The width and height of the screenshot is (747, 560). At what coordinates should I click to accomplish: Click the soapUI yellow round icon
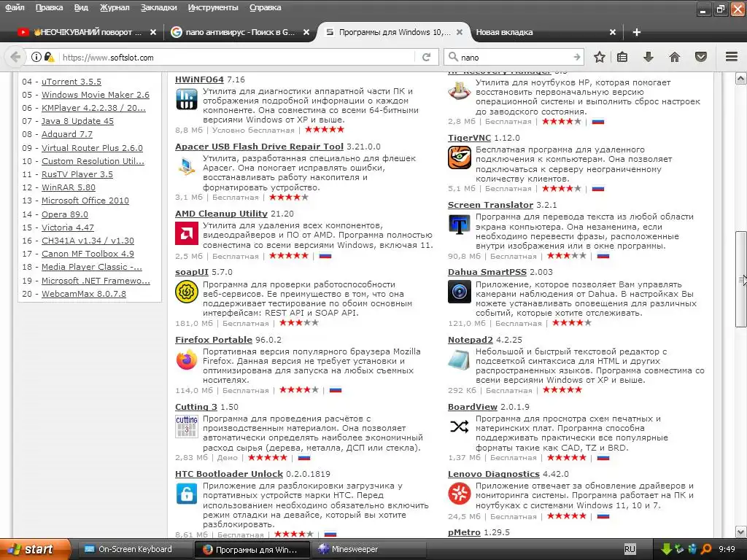(x=186, y=292)
